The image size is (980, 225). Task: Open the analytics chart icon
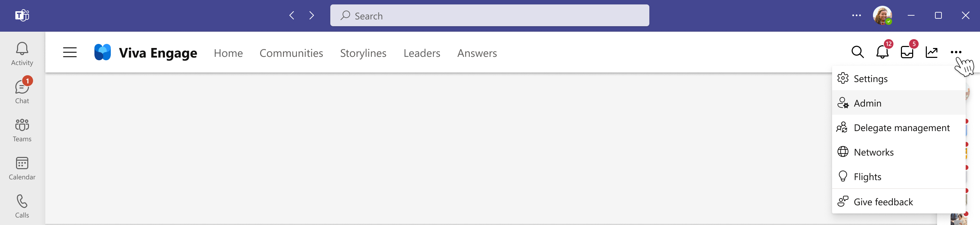click(x=931, y=52)
